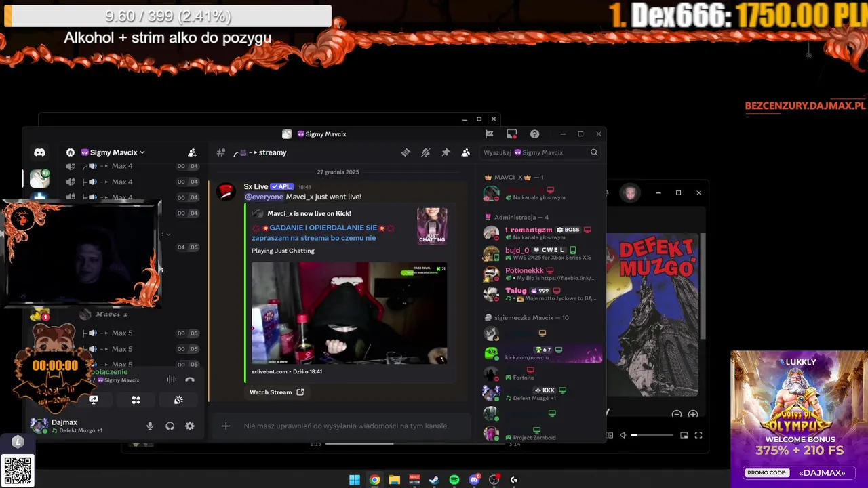Open Logitech G HUB in taskbar
This screenshot has width=868, height=488.
pyautogui.click(x=514, y=480)
